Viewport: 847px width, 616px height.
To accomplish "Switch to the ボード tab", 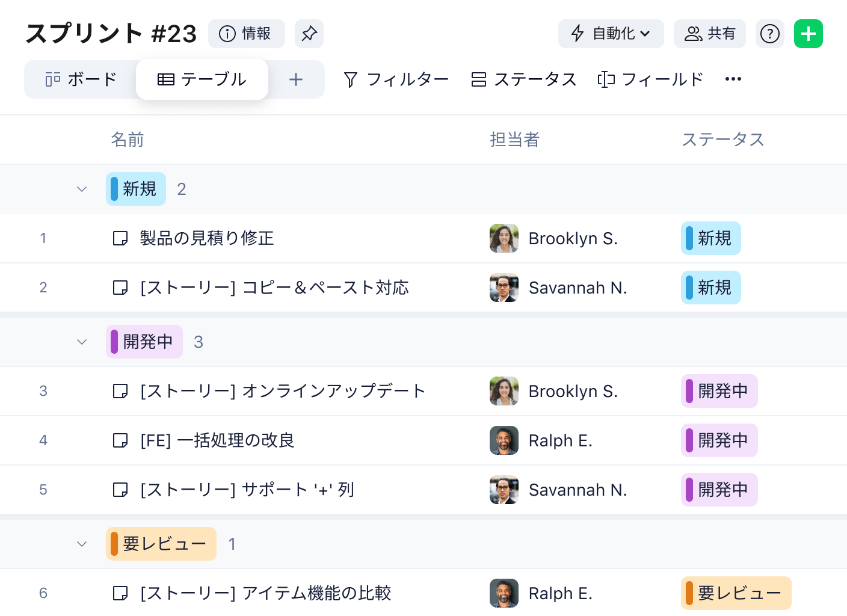I will pos(81,79).
